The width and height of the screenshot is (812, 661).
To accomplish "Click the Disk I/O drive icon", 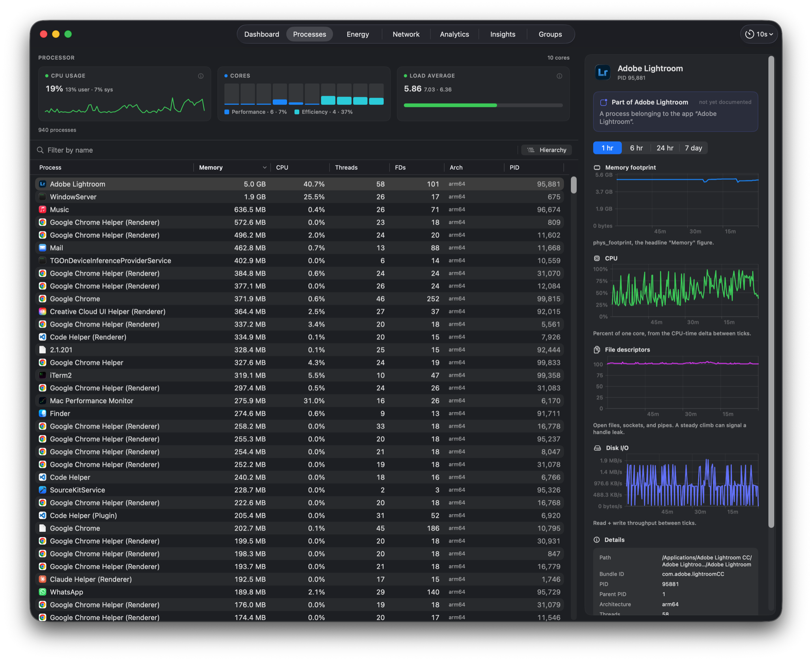I will (x=597, y=448).
